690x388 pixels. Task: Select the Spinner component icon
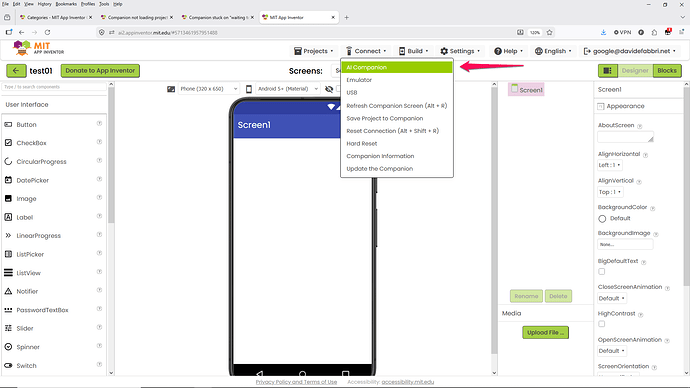[8, 347]
